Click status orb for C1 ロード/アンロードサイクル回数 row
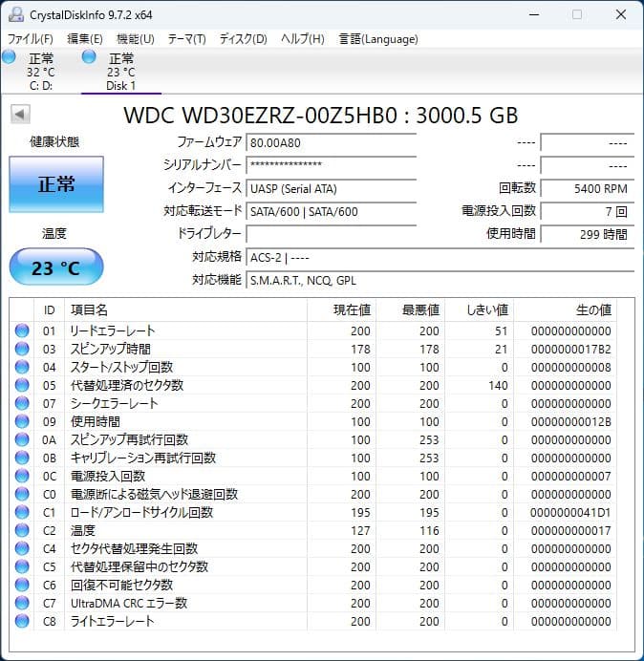The height and width of the screenshot is (661, 644). tap(22, 512)
